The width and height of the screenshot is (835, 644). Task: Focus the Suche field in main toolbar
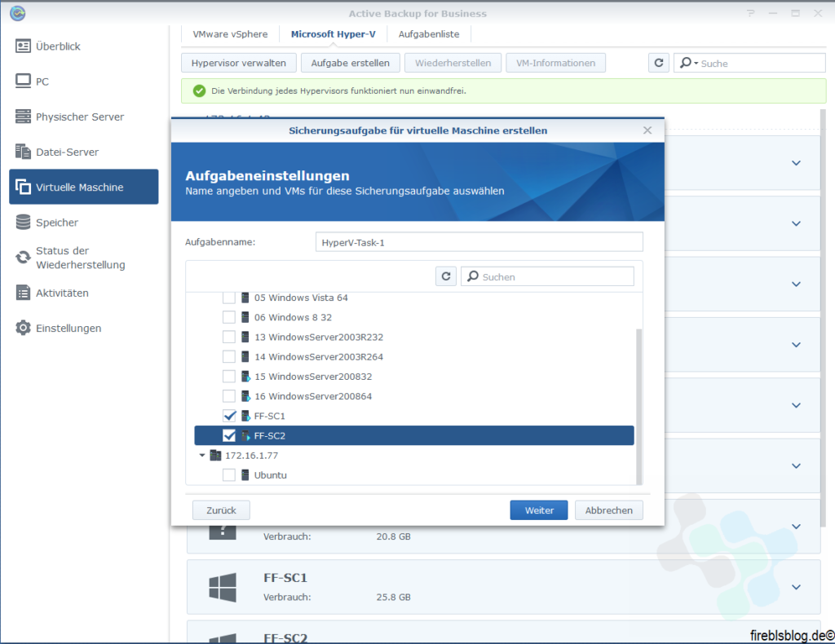pos(750,63)
